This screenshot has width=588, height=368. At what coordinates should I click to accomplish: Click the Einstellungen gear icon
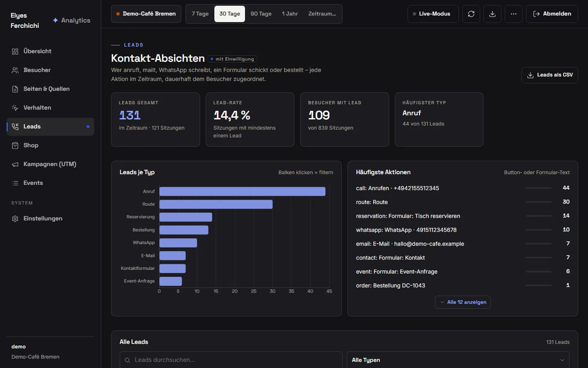(15, 219)
